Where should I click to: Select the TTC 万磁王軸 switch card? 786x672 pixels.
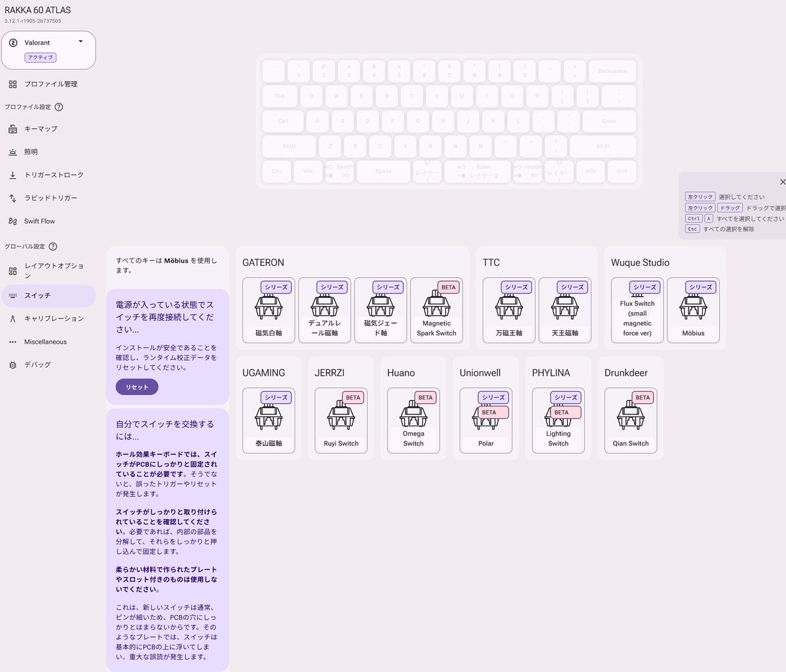click(509, 310)
